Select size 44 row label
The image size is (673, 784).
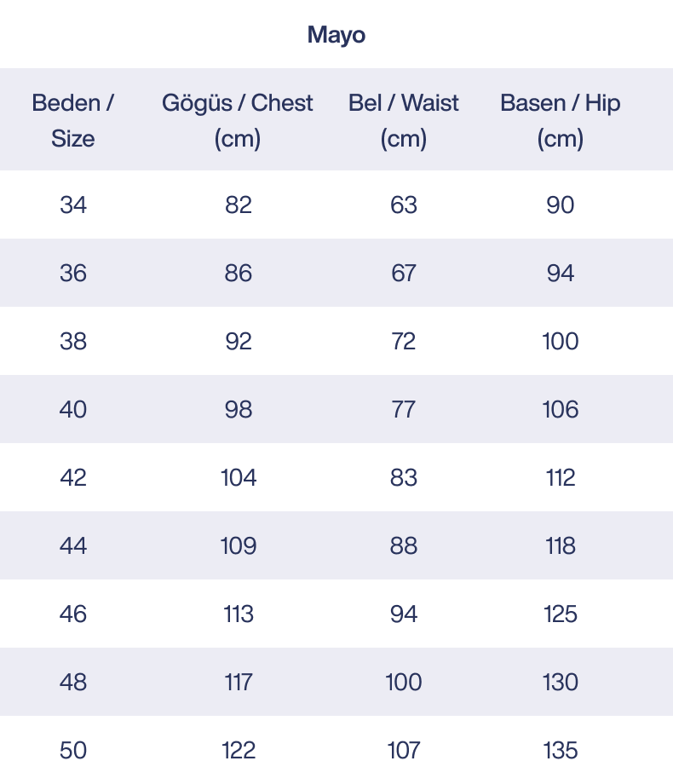(x=73, y=546)
